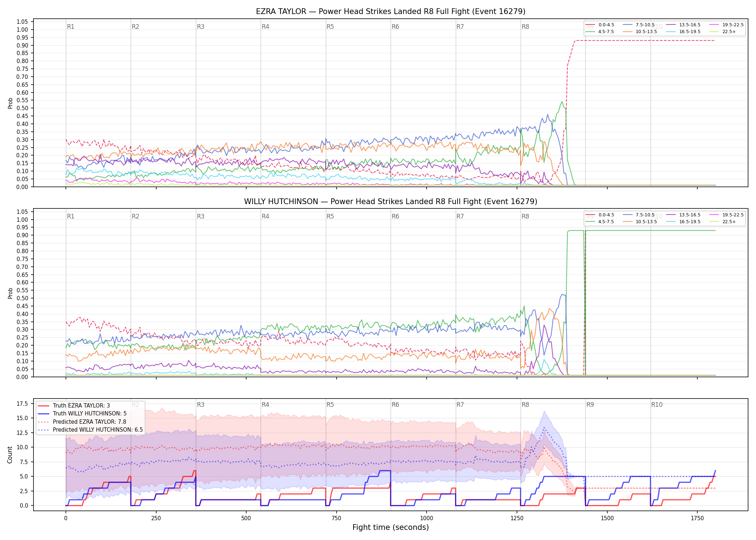The height and width of the screenshot is (540, 756).
Task: Click the Count y-axis label on bottom chart
Action: 10,455
